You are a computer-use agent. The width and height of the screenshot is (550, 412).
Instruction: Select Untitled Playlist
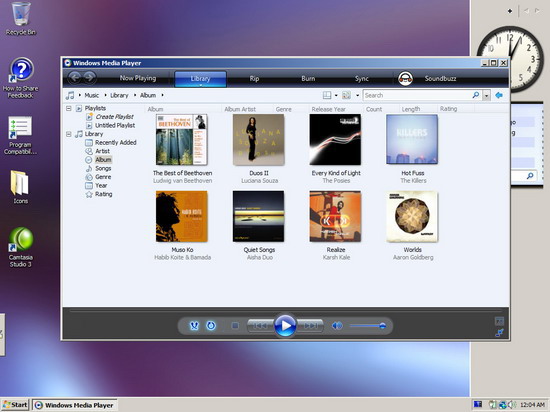(x=115, y=125)
